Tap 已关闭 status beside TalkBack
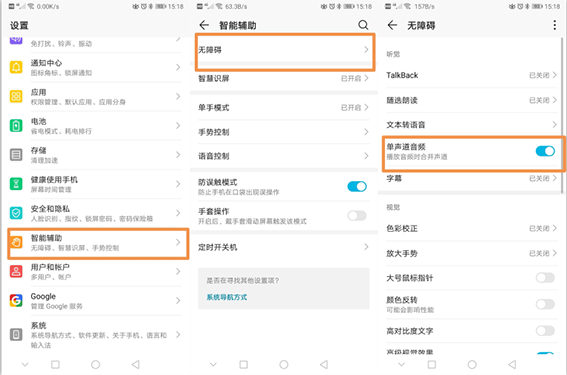The width and height of the screenshot is (567, 375). (x=539, y=75)
